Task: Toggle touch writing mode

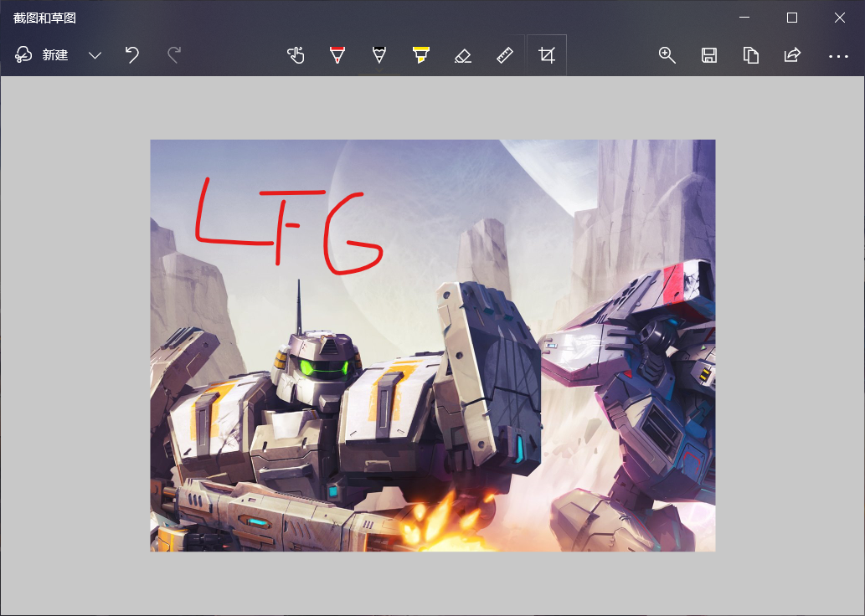Action: (x=296, y=55)
